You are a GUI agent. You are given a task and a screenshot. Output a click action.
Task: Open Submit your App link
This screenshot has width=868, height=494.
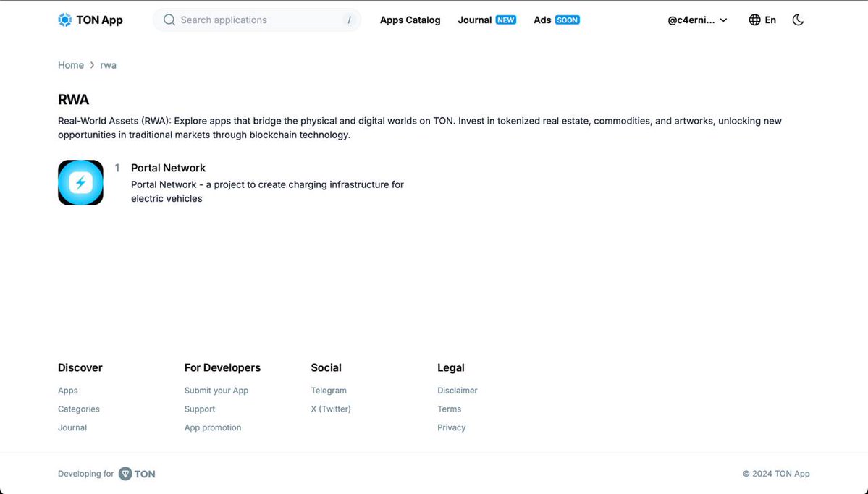[x=216, y=391]
